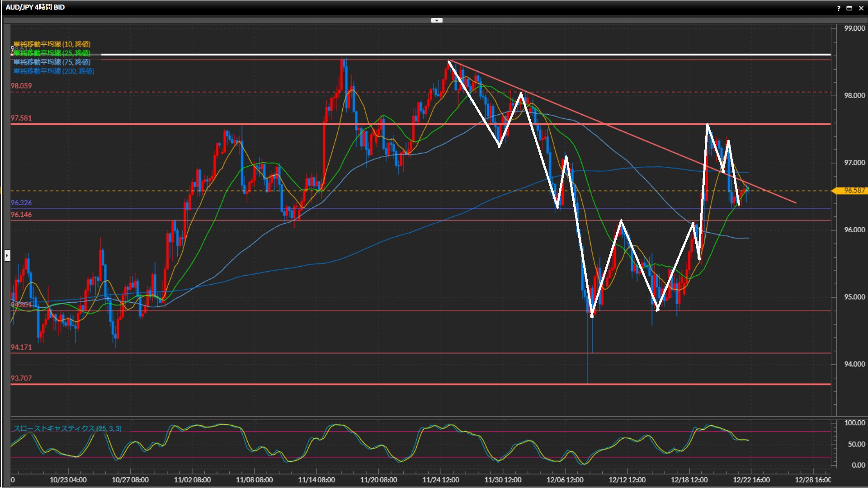Click the 12/22 16:00 time axis label

coord(751,480)
